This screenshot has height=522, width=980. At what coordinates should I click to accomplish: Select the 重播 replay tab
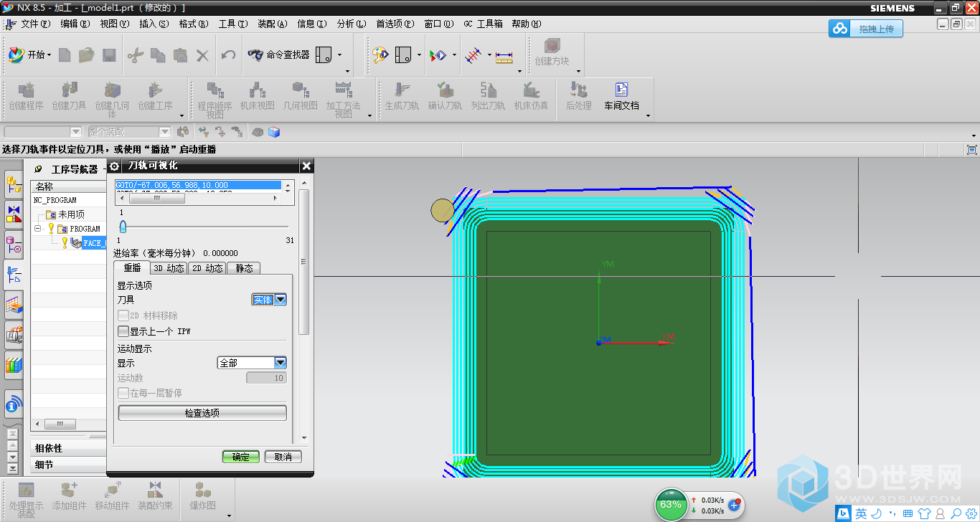point(132,267)
